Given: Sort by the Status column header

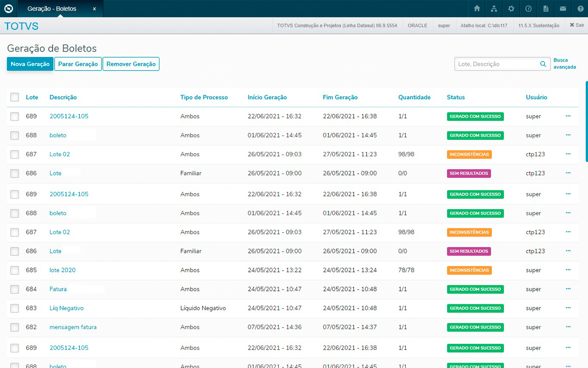Looking at the screenshot, I should click(x=456, y=97).
